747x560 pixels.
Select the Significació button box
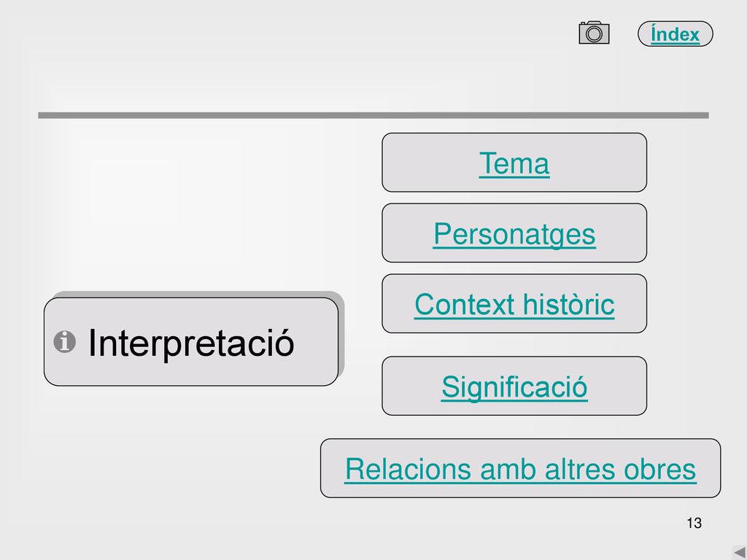coord(514,386)
